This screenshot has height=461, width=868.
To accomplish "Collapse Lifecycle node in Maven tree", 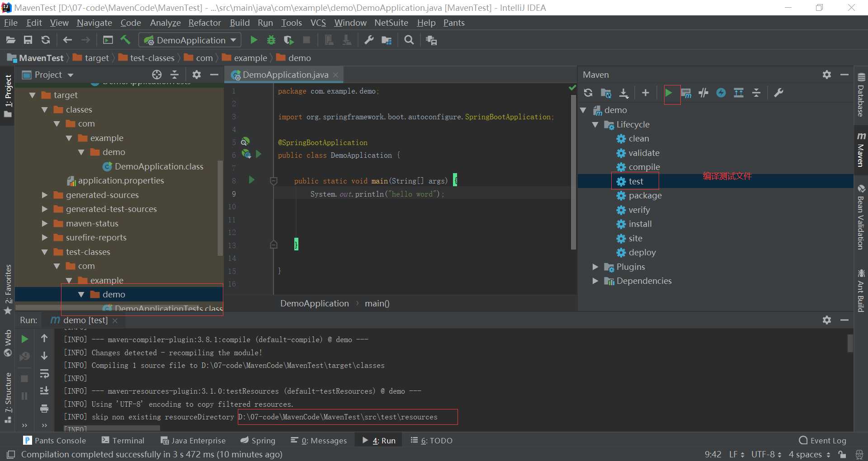I will [x=595, y=124].
